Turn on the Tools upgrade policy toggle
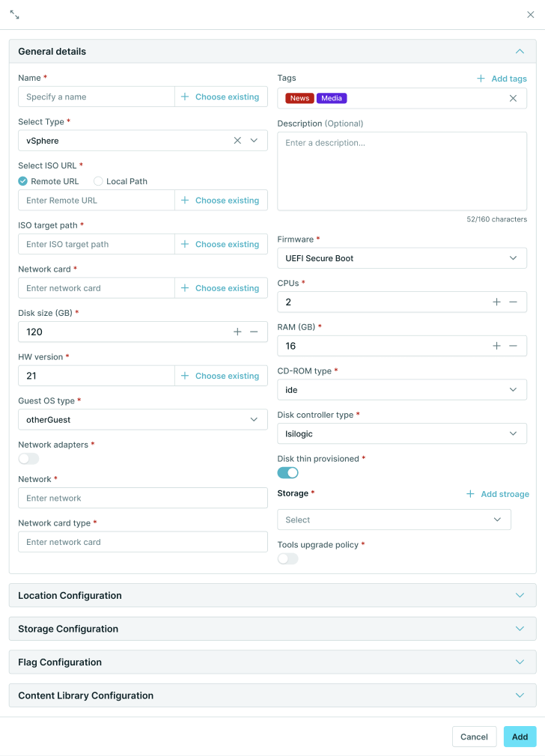The width and height of the screenshot is (545, 756). (x=287, y=558)
